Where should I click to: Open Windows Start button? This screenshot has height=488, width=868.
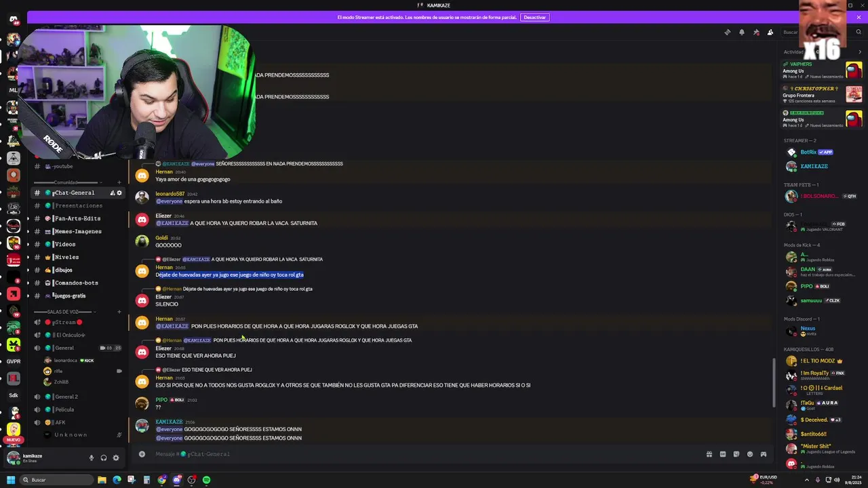(11, 480)
